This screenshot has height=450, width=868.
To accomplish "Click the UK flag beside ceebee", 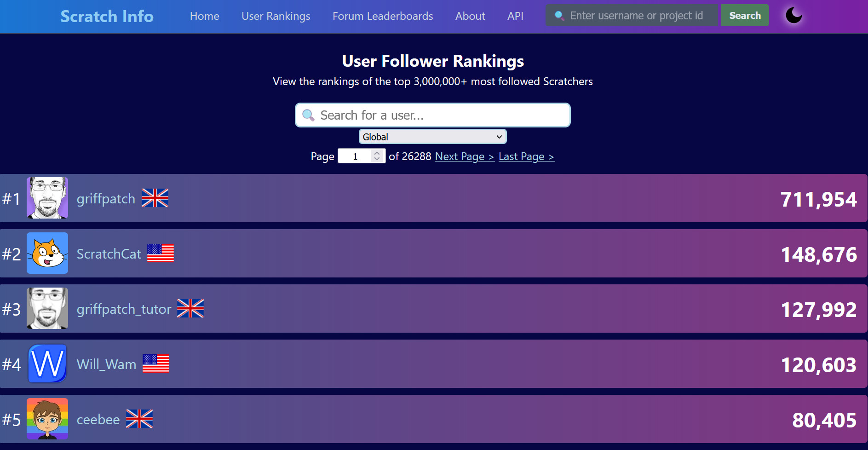I will (x=139, y=419).
